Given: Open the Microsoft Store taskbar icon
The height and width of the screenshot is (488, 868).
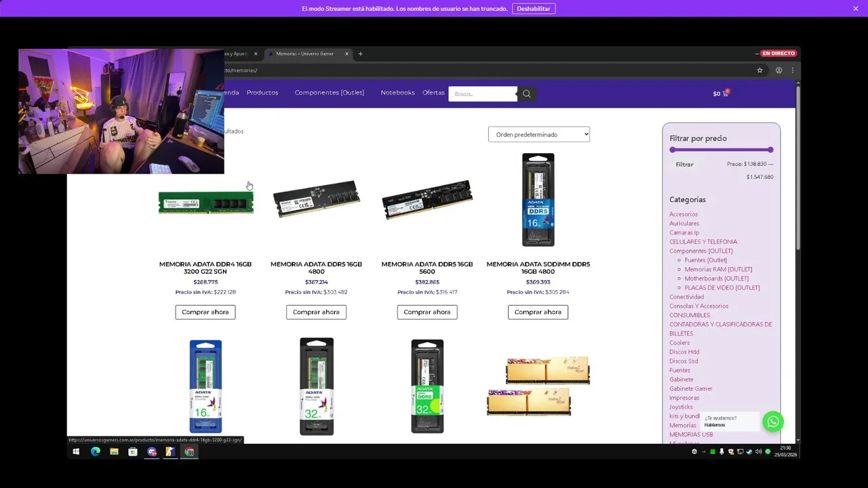Looking at the screenshot, I should point(133,451).
